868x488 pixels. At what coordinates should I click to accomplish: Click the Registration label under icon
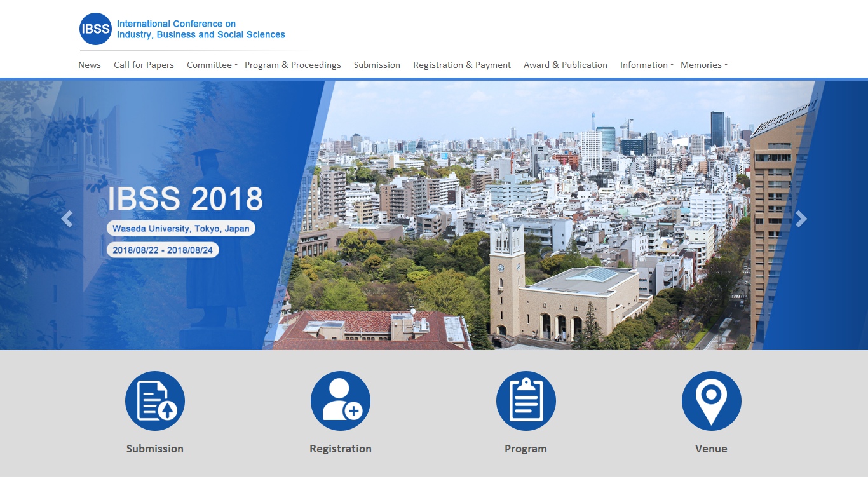[x=341, y=449]
